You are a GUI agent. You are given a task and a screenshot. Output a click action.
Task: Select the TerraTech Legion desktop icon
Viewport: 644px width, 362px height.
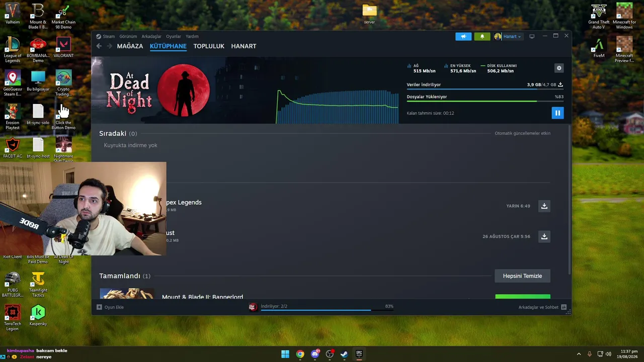pos(13,318)
